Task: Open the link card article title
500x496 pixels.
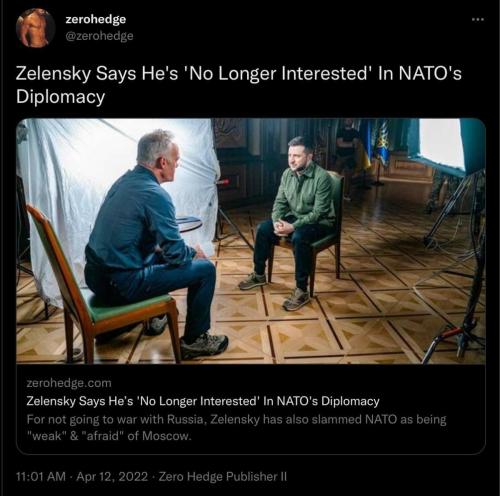Action: (203, 401)
